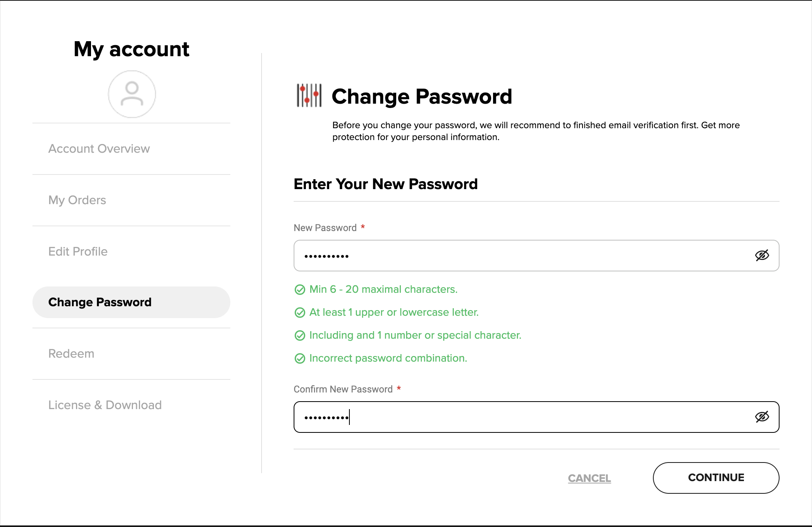Open the Redeem section
812x527 pixels.
coord(71,354)
